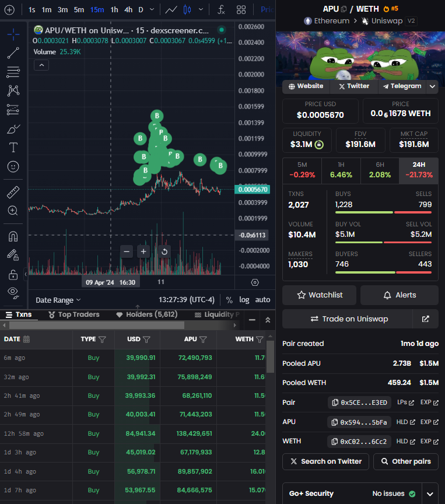The image size is (445, 504).
Task: Filter transactions by APU amount
Action: pos(203,339)
